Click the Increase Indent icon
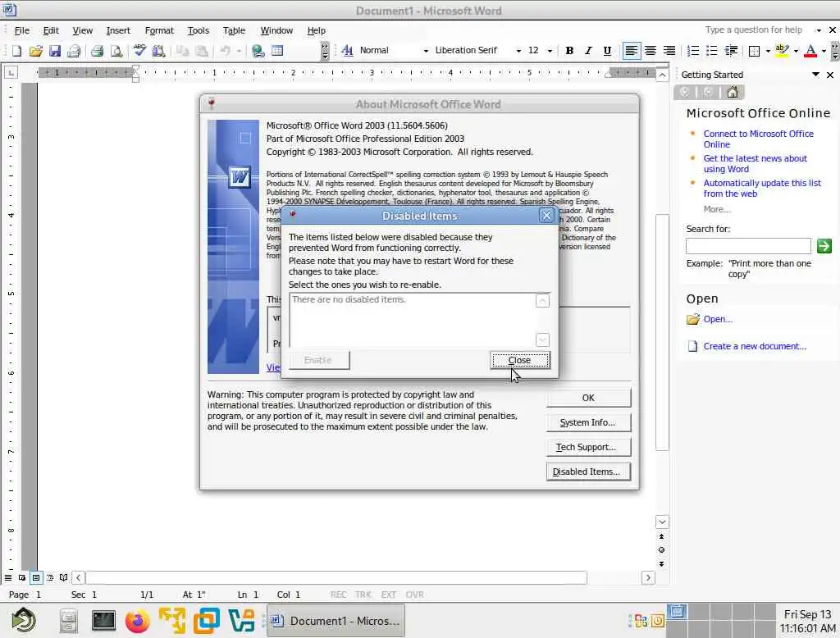Screen dimensions: 840x638 (731, 50)
